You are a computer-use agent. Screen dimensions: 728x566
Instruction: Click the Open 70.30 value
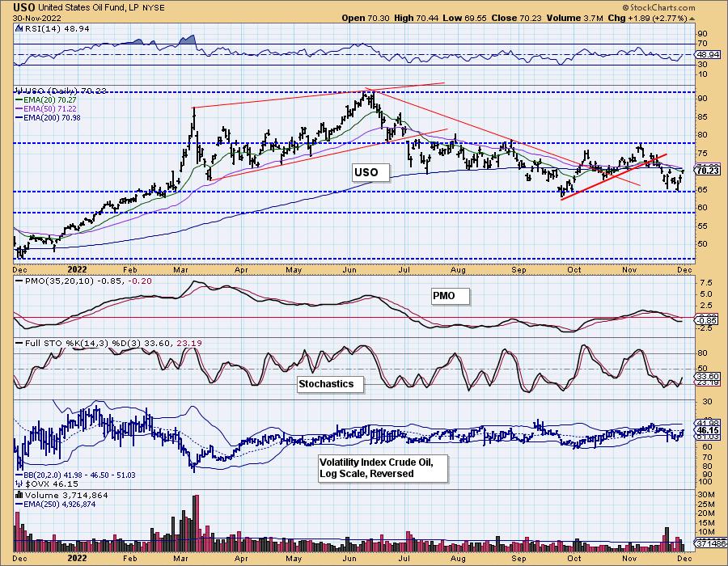(x=366, y=18)
